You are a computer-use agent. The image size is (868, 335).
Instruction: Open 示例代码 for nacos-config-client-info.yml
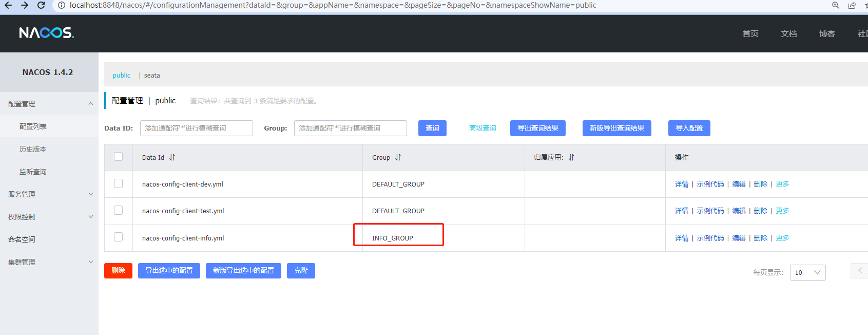[x=710, y=238]
